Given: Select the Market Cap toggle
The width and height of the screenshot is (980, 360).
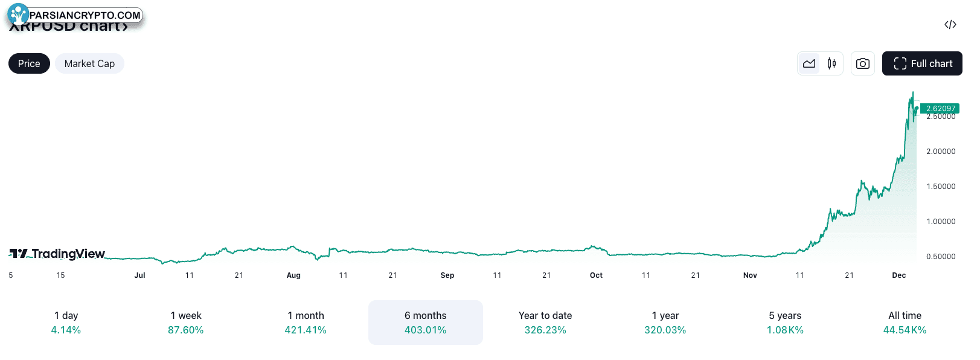Looking at the screenshot, I should pos(89,63).
